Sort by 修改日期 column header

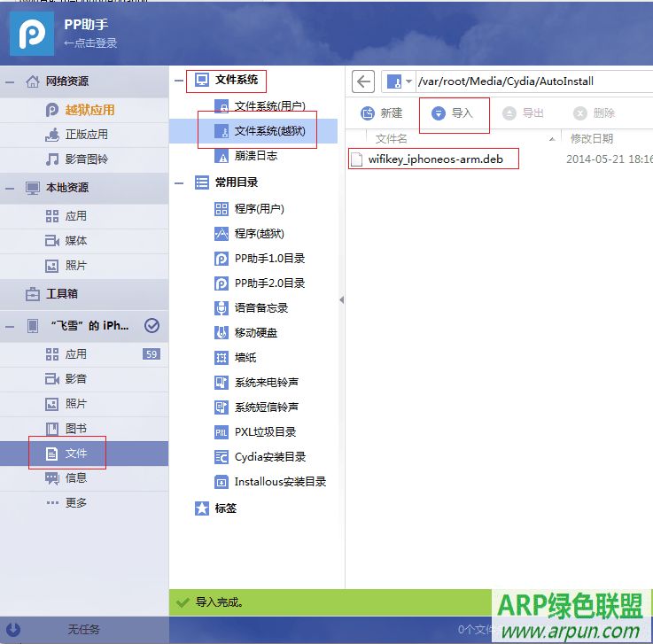coord(591,138)
